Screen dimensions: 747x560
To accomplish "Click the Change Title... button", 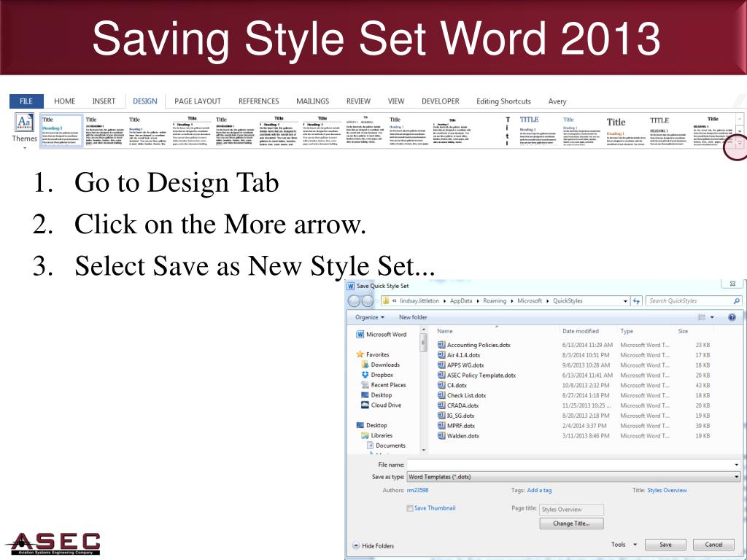I will pyautogui.click(x=571, y=524).
